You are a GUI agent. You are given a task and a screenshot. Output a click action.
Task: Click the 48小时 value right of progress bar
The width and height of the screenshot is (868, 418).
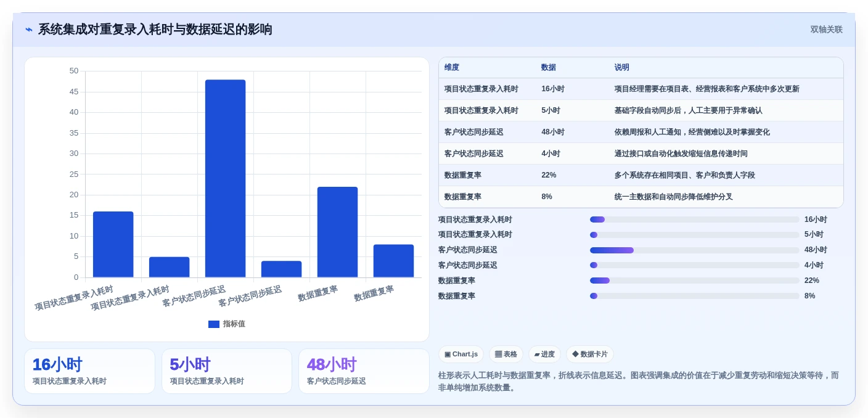(816, 250)
